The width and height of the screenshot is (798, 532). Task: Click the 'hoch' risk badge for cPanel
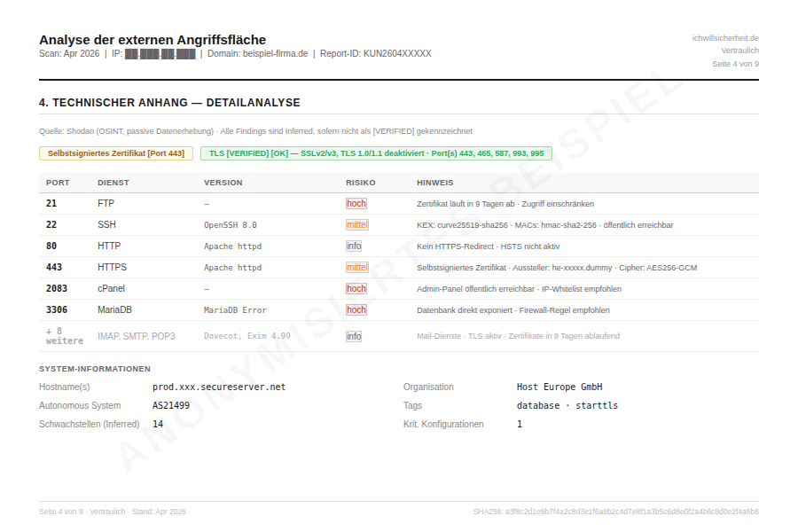(356, 289)
